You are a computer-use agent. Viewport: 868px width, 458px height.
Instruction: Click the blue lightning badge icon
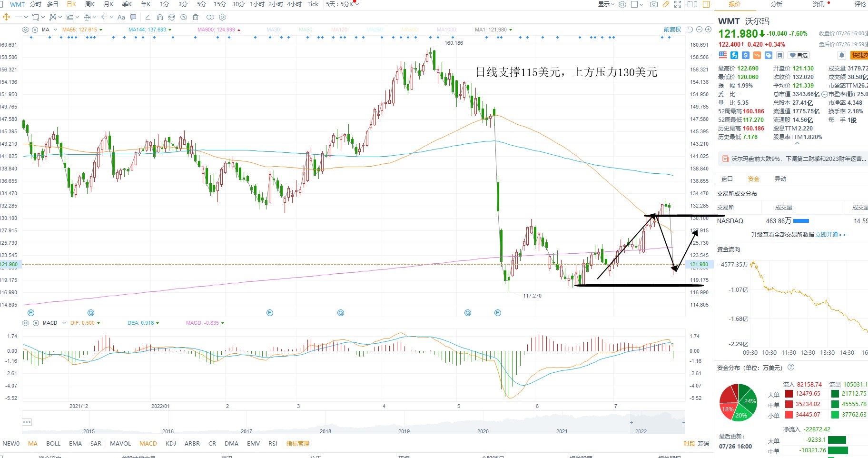[734, 55]
